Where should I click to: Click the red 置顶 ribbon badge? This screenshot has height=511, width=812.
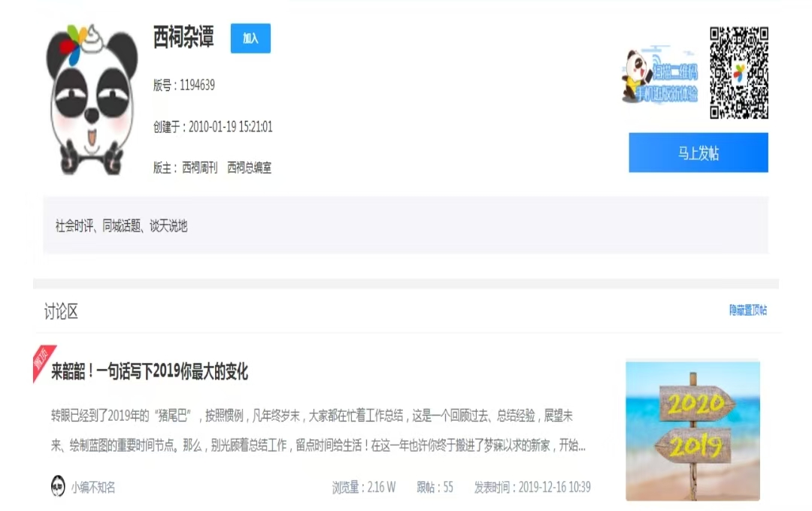tap(42, 361)
